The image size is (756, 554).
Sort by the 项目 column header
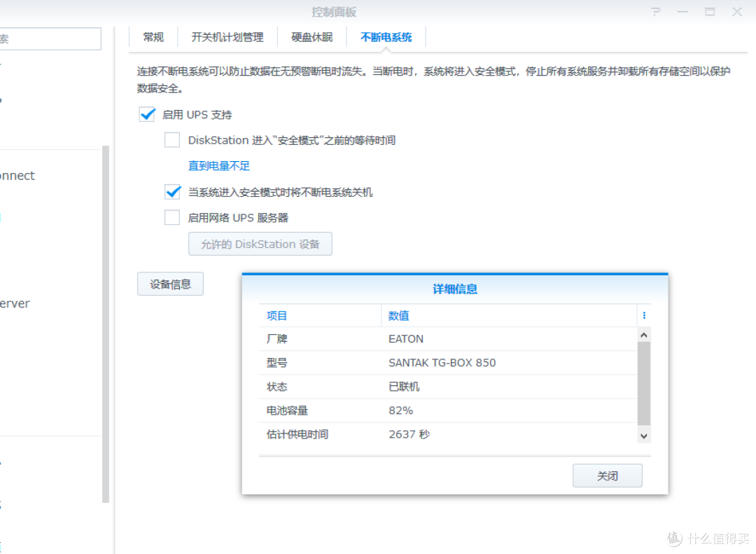(320, 316)
